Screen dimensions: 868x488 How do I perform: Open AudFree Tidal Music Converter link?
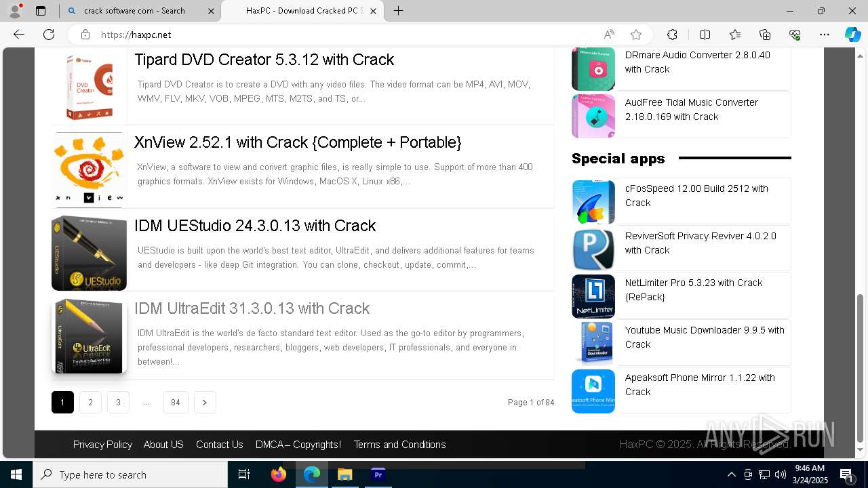(x=692, y=110)
